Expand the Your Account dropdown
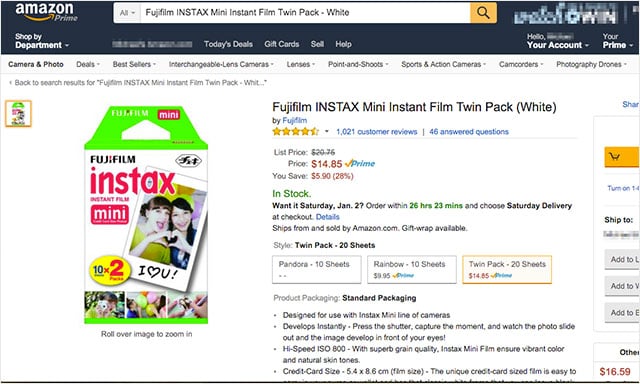The image size is (640, 384). [558, 41]
